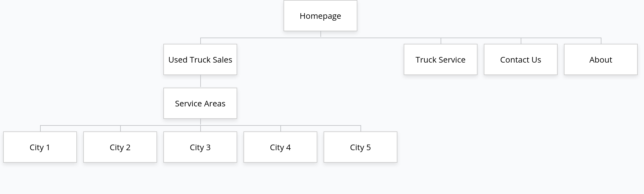Click the Contact Us label text
This screenshot has height=194, width=644.
pyautogui.click(x=521, y=60)
